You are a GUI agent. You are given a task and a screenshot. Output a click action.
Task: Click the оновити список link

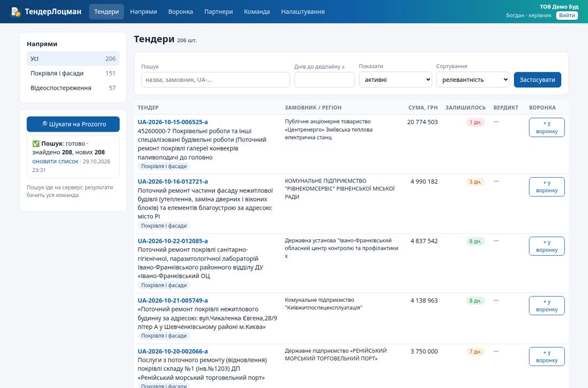click(55, 161)
